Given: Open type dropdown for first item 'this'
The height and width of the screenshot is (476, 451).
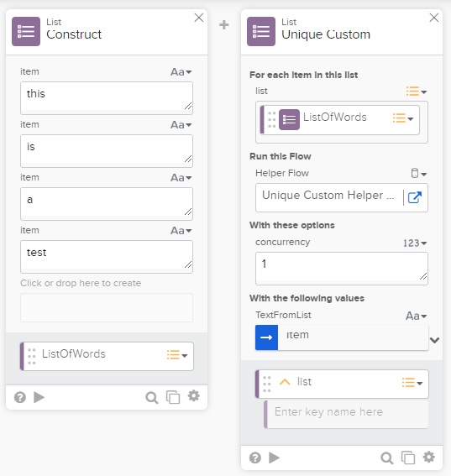Looking at the screenshot, I should coord(181,72).
